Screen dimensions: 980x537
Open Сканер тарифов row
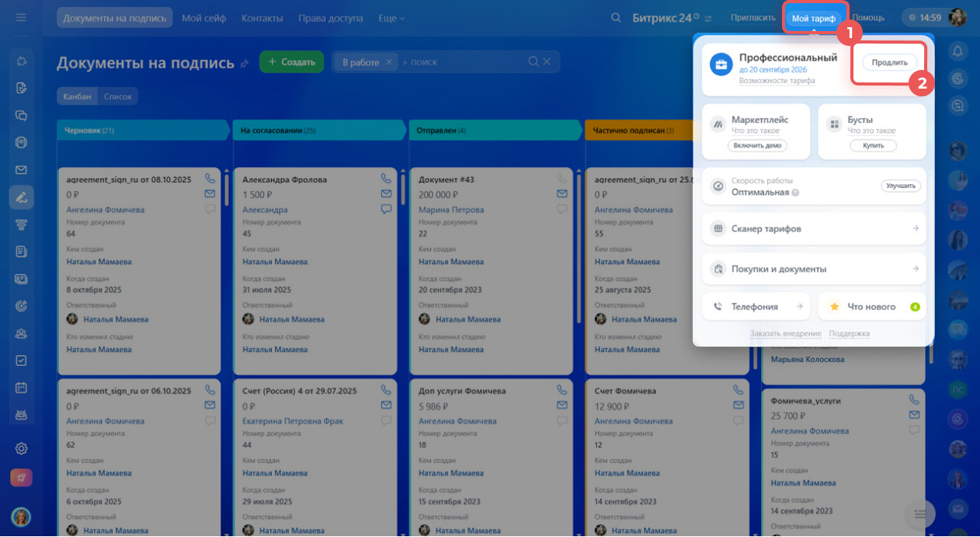pos(813,228)
